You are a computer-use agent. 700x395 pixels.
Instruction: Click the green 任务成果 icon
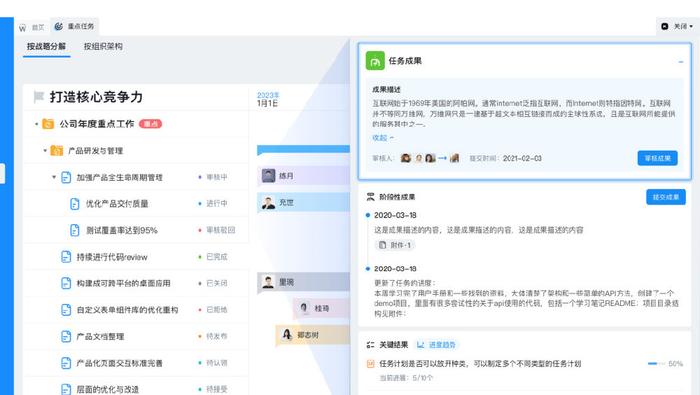pyautogui.click(x=375, y=61)
